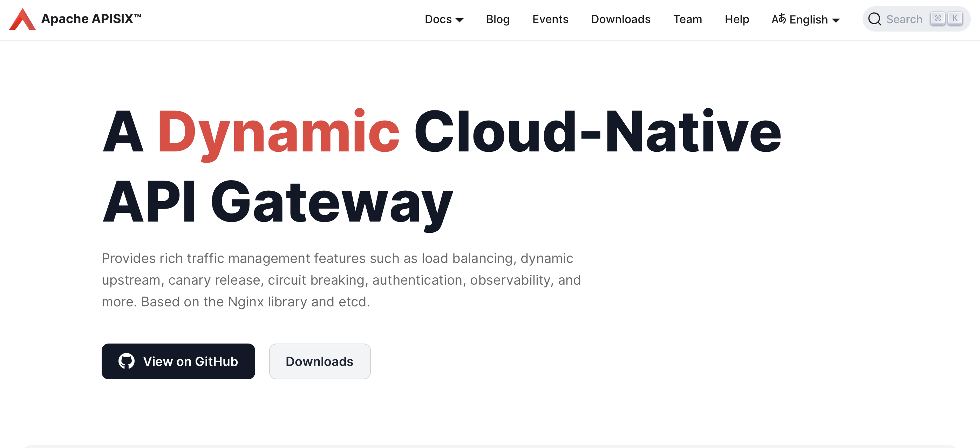Viewport: 980px width, 448px height.
Task: Click the Downloads button below the description
Action: coord(319,361)
